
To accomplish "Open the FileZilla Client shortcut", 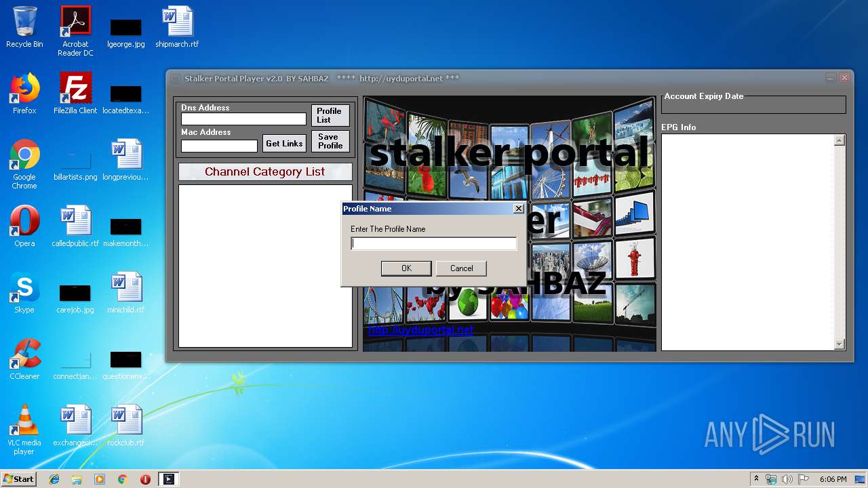I will [75, 94].
